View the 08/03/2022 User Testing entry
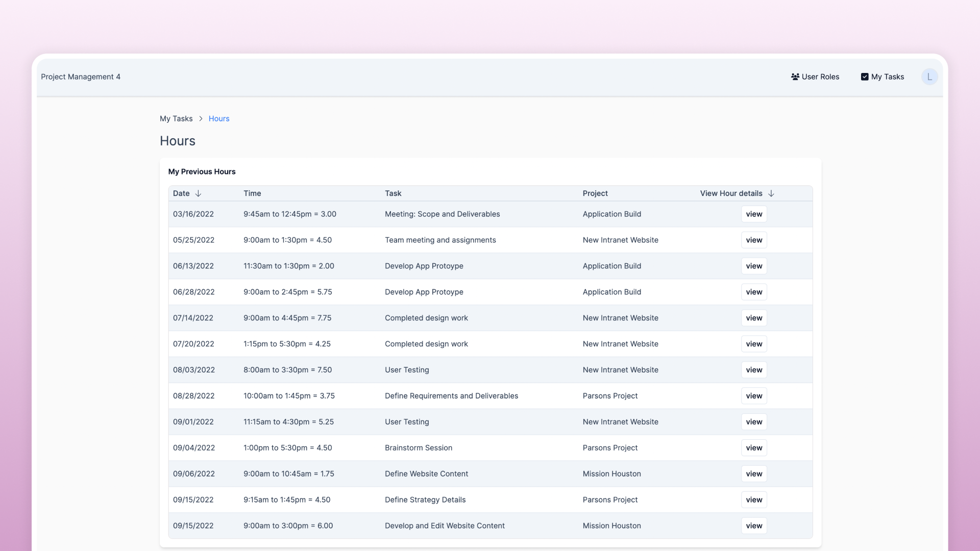 [x=753, y=370]
